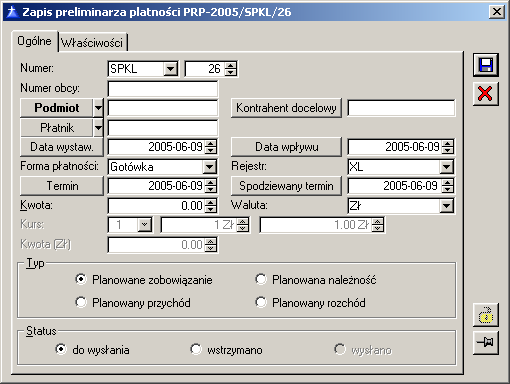Toggle the pushpin icon button
Screen dimensions: 510x384
(486, 342)
